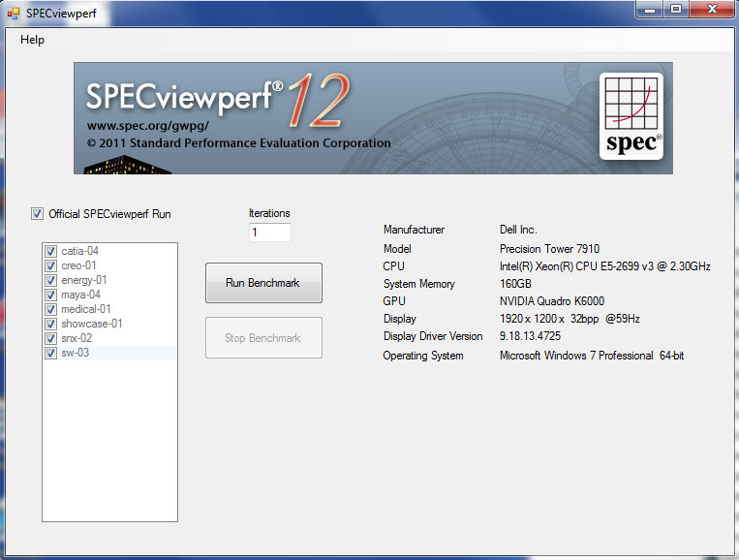Screen dimensions: 739x560
Task: Click the 'Dell Inc.' manufacturer value
Action: point(518,230)
